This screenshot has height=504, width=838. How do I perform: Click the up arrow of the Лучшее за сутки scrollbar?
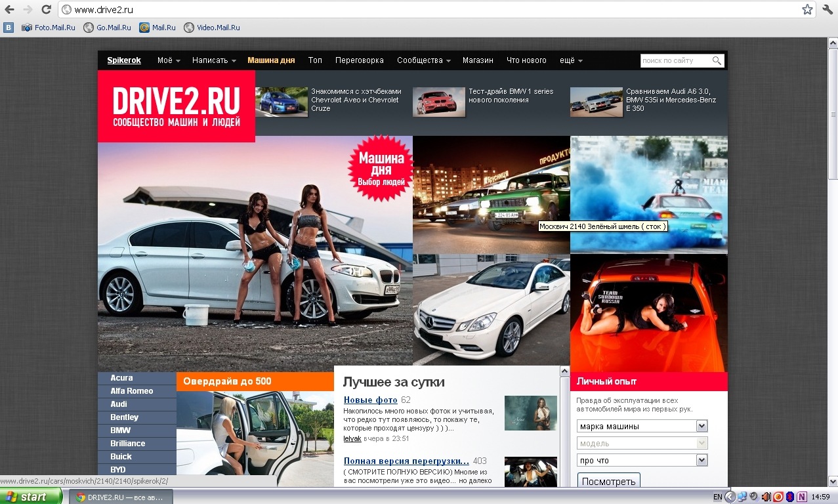click(564, 371)
